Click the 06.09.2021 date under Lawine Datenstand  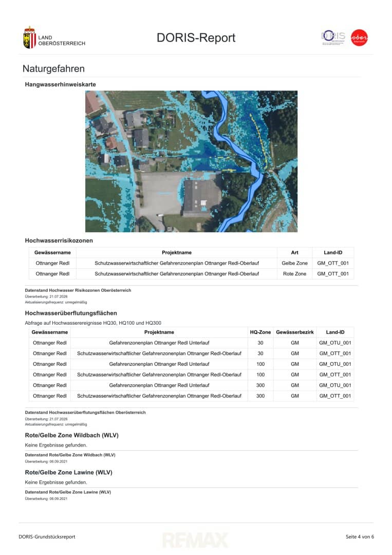pyautogui.click(x=59, y=498)
